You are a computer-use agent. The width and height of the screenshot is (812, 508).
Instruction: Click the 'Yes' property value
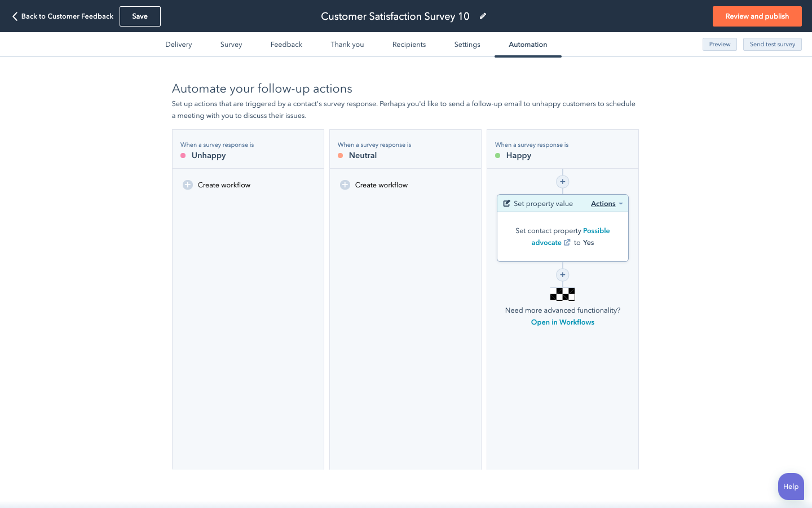[588, 243]
